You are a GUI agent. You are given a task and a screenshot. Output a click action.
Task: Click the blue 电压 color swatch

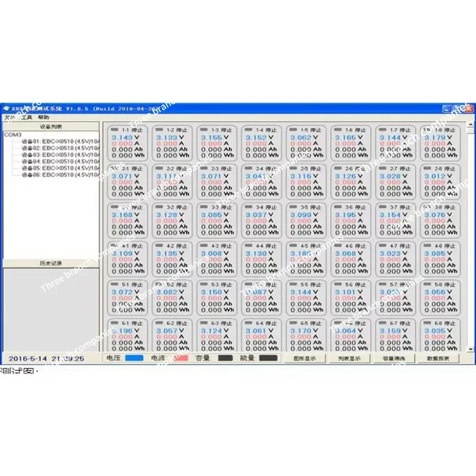134,358
